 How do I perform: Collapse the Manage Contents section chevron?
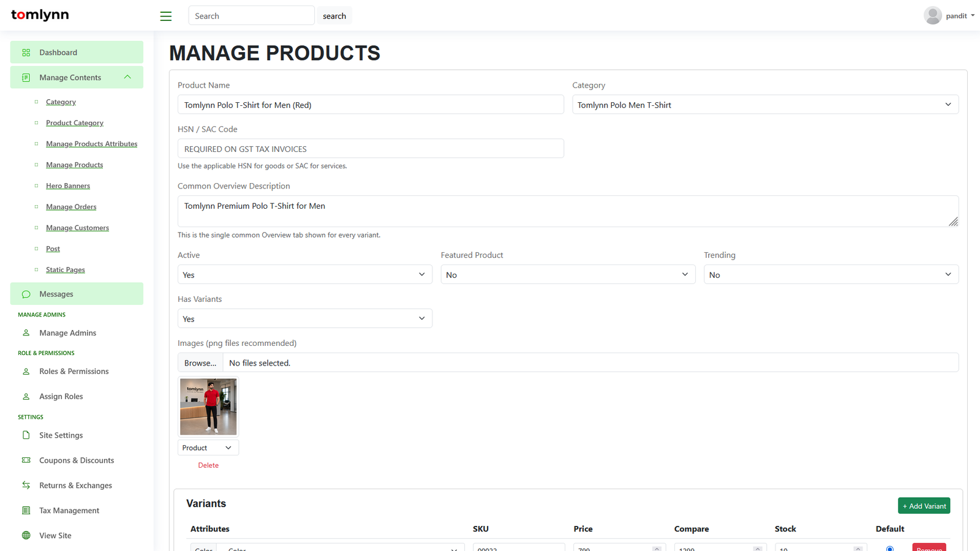127,77
